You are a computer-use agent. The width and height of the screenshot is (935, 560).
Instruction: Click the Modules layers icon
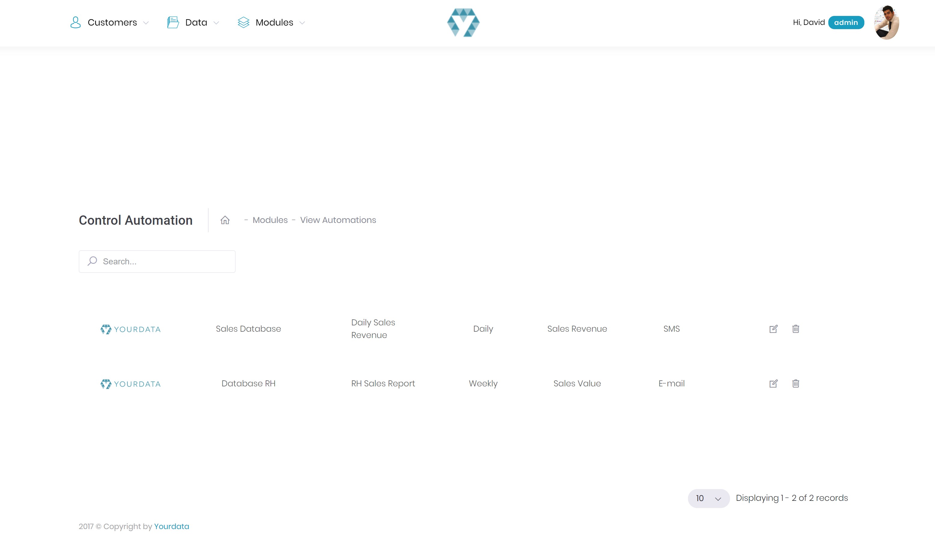243,22
